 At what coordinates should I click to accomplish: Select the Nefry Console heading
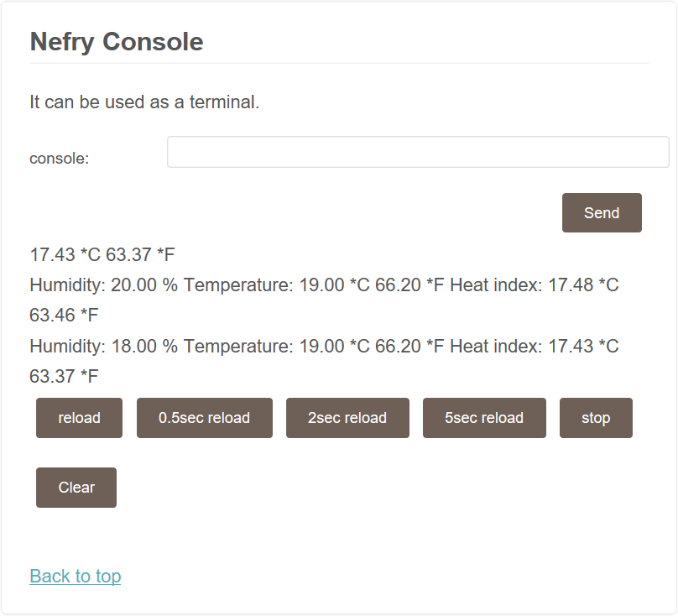coord(116,41)
